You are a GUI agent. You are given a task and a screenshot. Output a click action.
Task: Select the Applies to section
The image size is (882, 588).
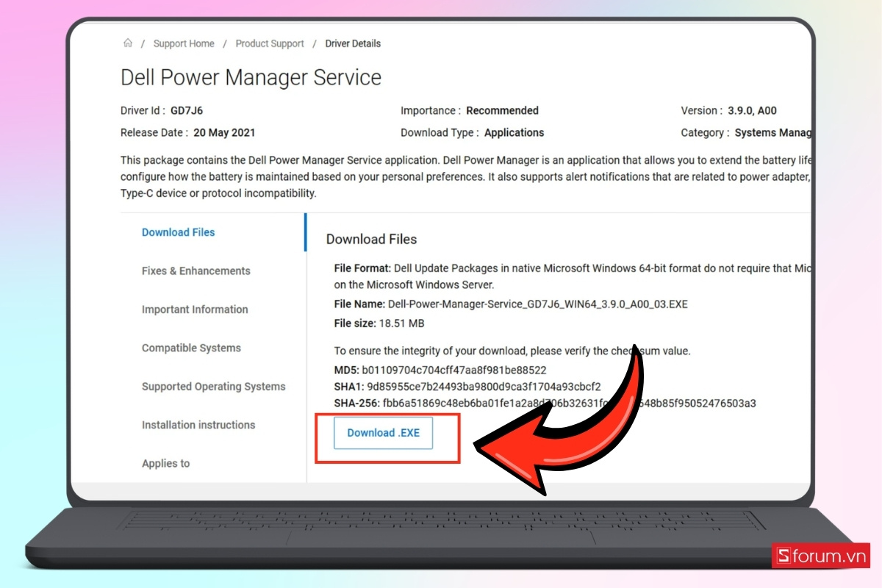pyautogui.click(x=165, y=464)
